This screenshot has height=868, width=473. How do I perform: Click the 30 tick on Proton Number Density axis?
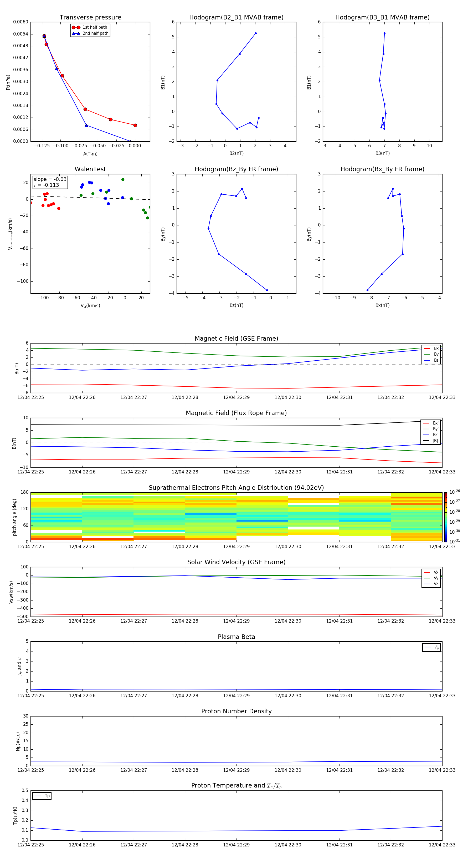coord(25,716)
